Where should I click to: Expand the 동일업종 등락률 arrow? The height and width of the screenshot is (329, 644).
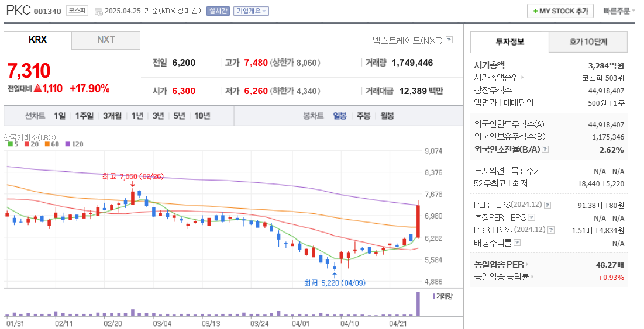pyautogui.click(x=532, y=277)
